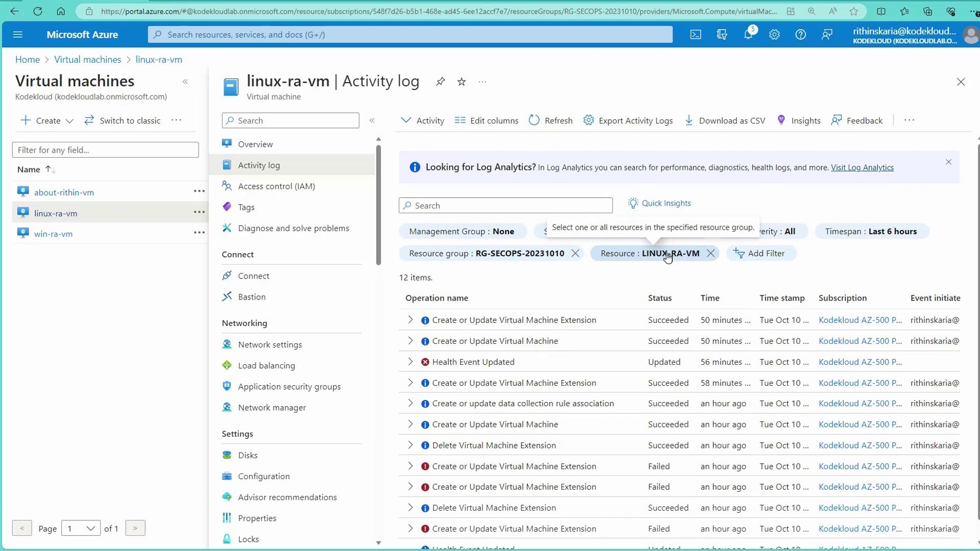This screenshot has height=551, width=980.
Task: Open the page number dropdown
Action: [81, 529]
